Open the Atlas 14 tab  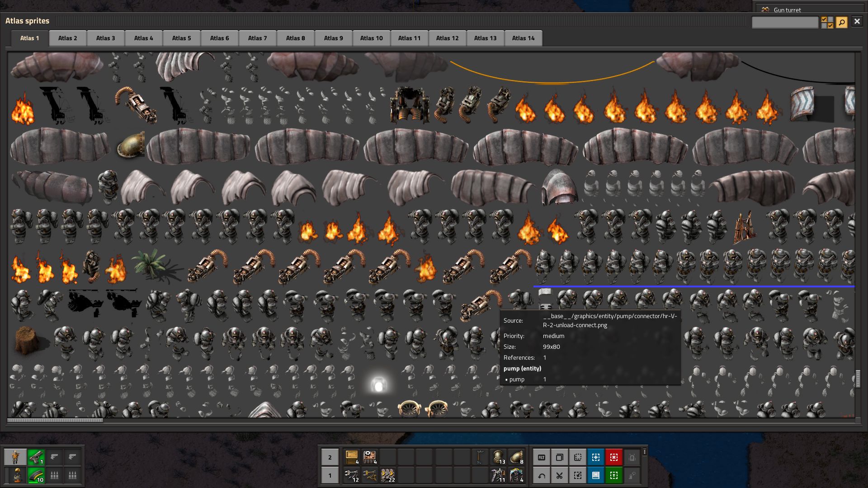click(523, 38)
